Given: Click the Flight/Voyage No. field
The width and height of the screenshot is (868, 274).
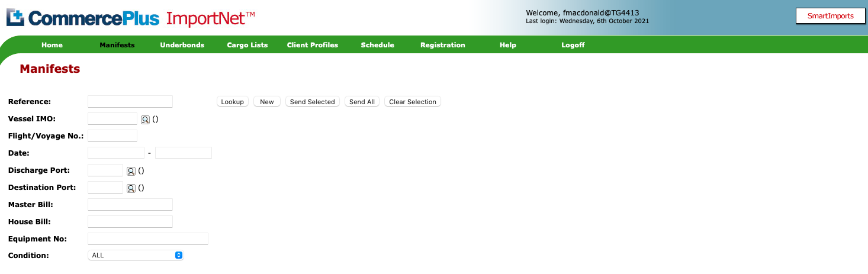Looking at the screenshot, I should (x=112, y=136).
